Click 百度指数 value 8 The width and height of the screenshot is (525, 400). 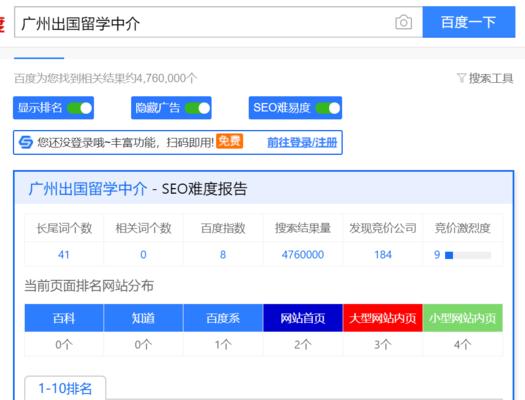(223, 255)
